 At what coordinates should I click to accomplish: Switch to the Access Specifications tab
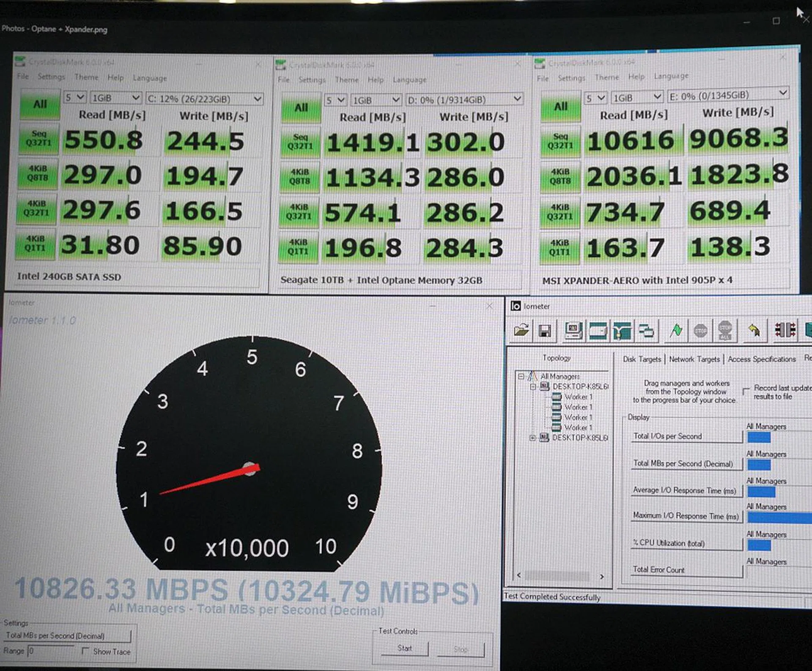(761, 359)
